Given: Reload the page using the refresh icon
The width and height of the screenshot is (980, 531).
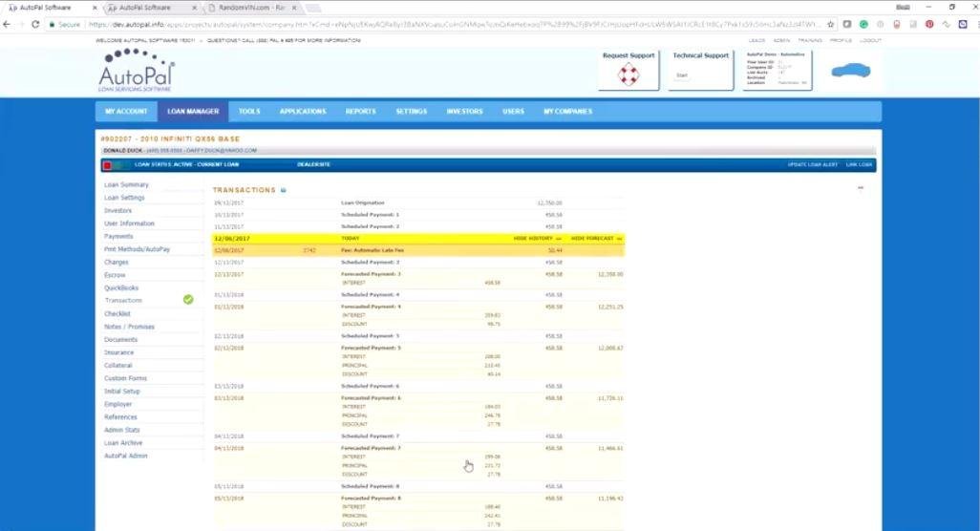Looking at the screenshot, I should pyautogui.click(x=35, y=25).
